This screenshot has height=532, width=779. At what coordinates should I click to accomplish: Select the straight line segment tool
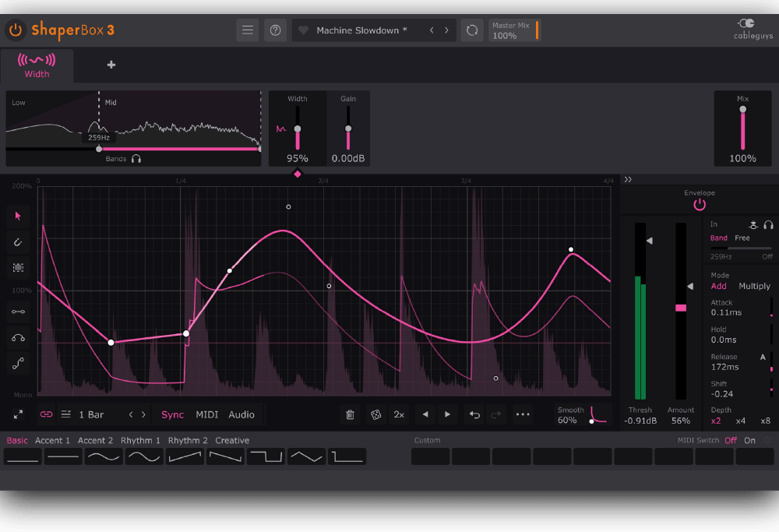[19, 312]
